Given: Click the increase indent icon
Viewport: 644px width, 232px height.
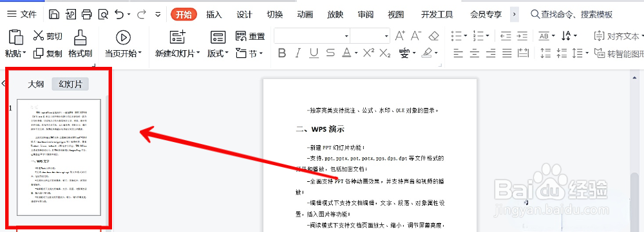Looking at the screenshot, I should coord(522,36).
